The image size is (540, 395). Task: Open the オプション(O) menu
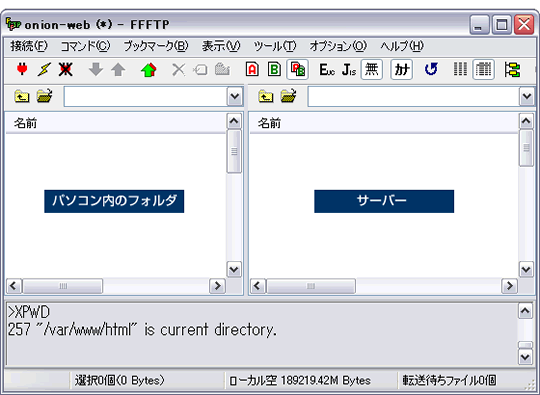[x=338, y=46]
